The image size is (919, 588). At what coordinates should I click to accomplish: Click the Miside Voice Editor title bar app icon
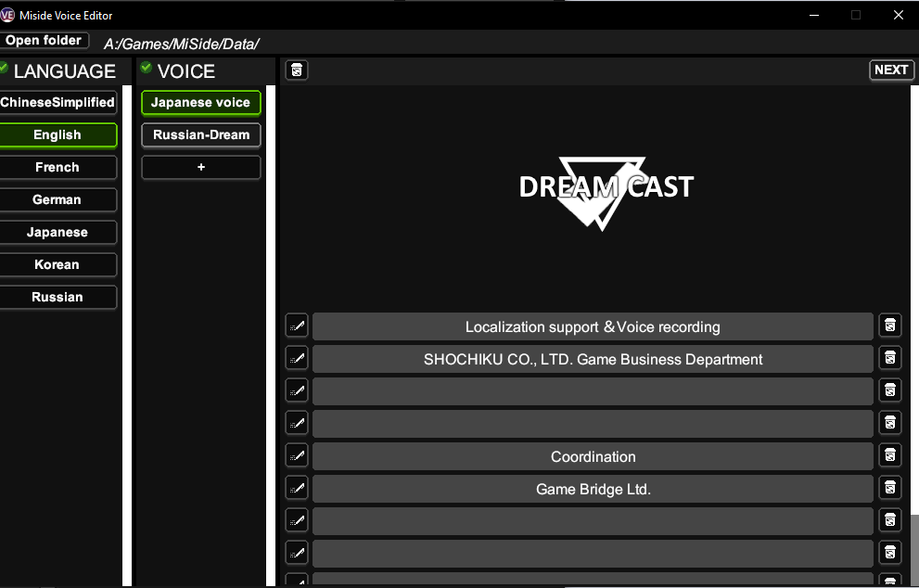[x=7, y=15]
